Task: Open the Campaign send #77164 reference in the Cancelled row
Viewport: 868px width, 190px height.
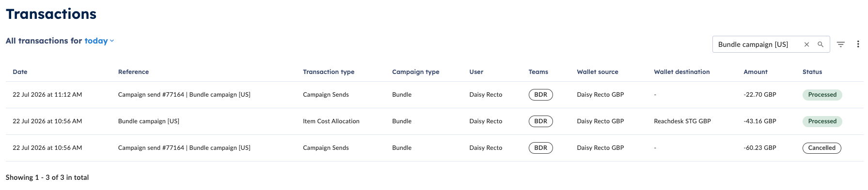Action: [184, 148]
